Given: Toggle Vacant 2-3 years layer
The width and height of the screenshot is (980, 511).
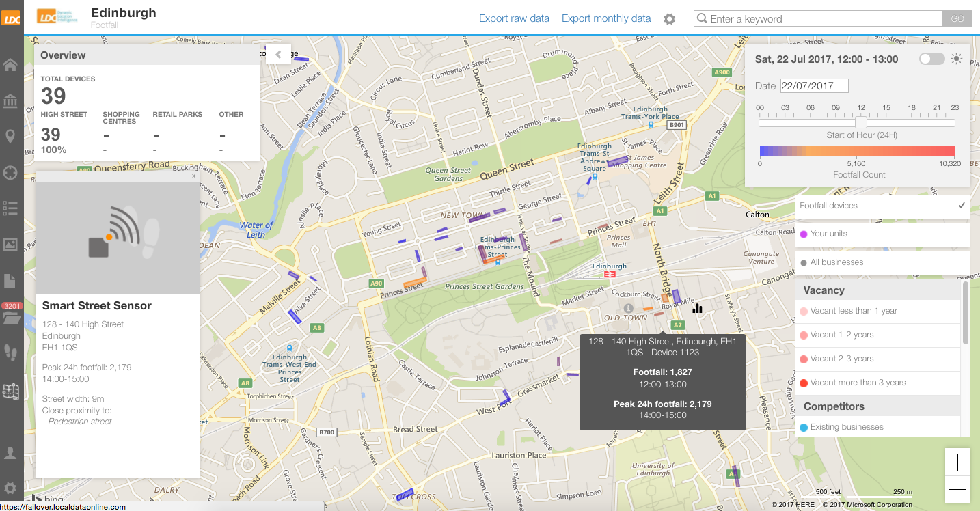Looking at the screenshot, I should [878, 359].
